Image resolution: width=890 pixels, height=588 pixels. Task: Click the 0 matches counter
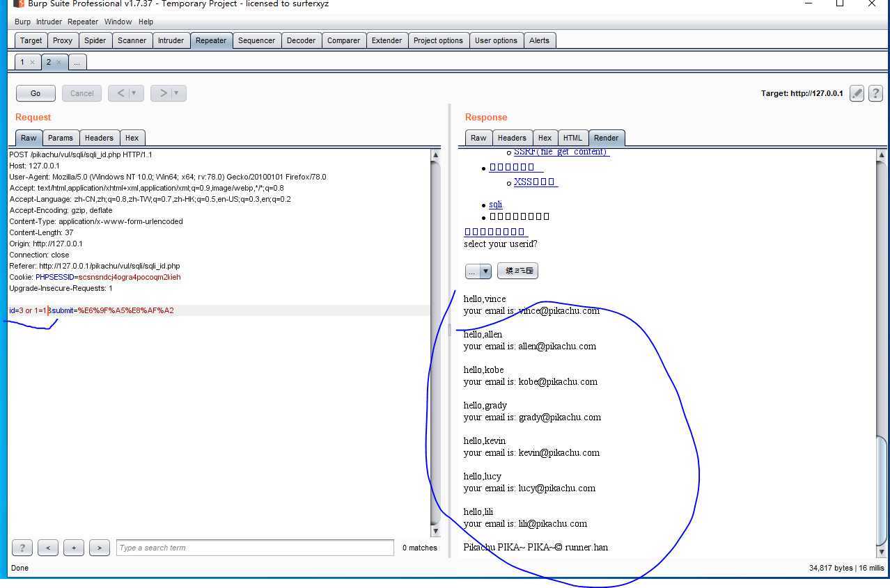coord(420,548)
